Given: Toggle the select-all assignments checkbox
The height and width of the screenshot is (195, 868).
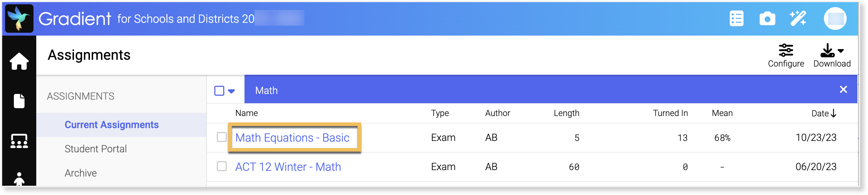Looking at the screenshot, I should pos(219,91).
